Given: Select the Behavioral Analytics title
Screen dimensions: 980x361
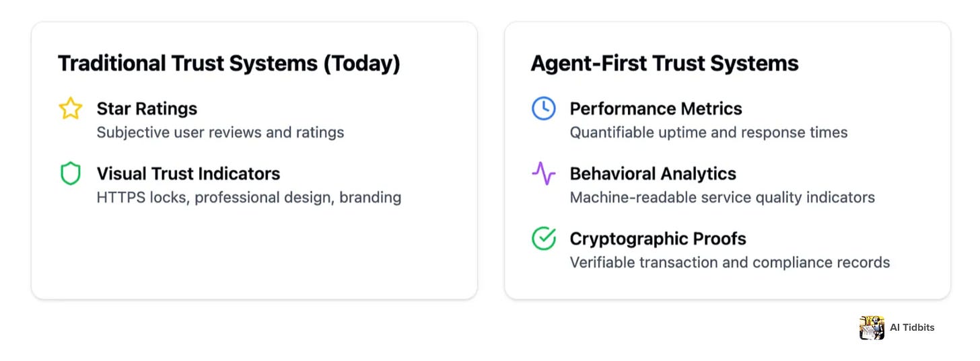Looking at the screenshot, I should pos(653,173).
